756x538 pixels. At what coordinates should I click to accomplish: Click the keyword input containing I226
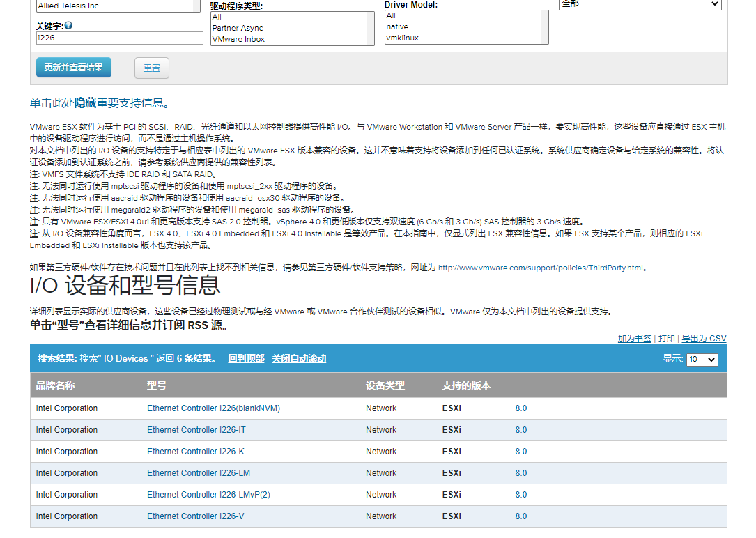point(117,38)
